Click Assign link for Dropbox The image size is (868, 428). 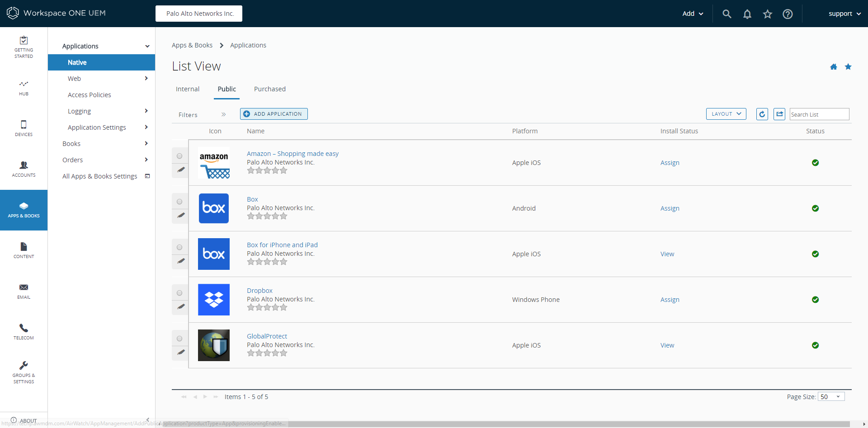[x=670, y=300]
